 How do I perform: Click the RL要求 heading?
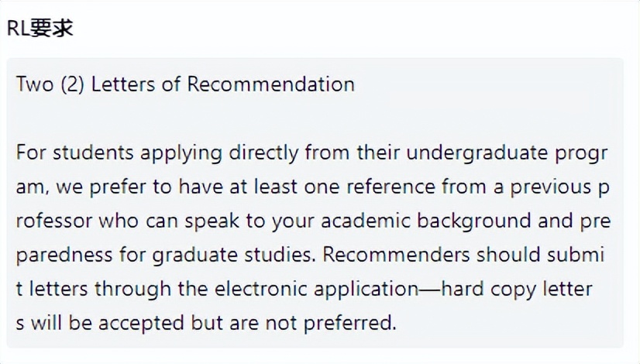pos(40,28)
